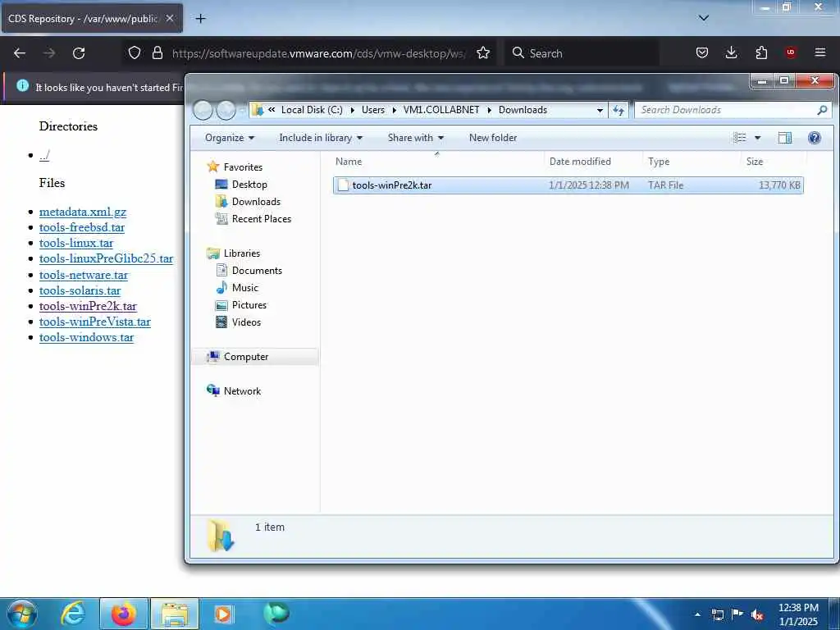Sort by Name column header
The height and width of the screenshot is (630, 840).
click(438, 162)
